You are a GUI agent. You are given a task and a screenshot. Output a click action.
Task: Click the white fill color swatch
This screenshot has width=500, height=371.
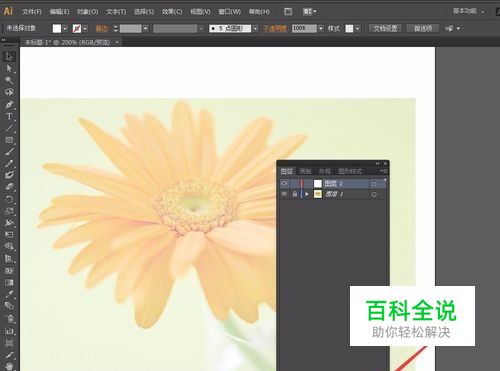[x=57, y=29]
